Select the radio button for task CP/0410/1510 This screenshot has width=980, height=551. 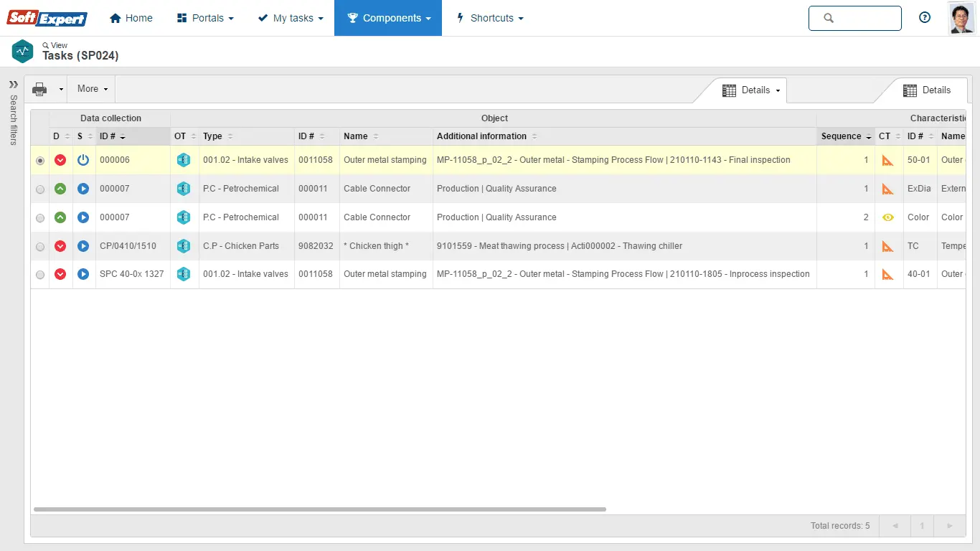coord(40,247)
